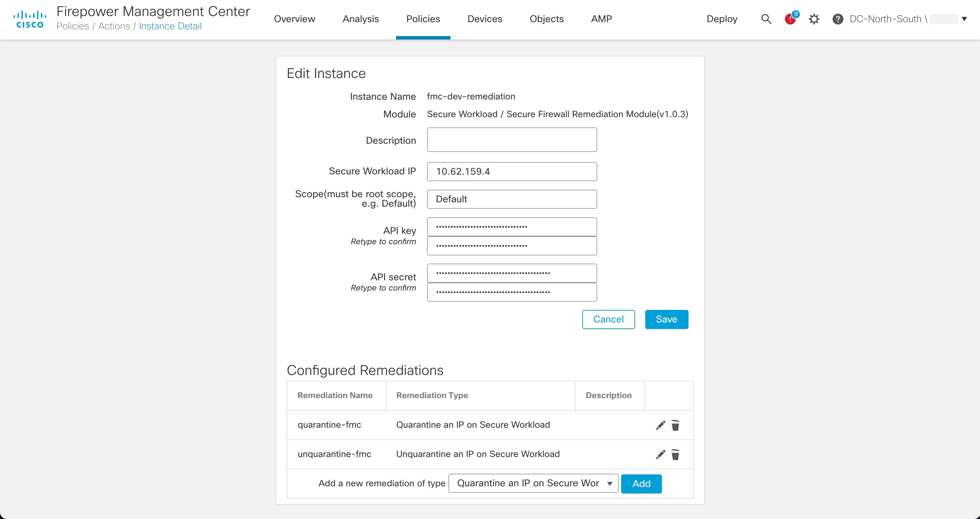Open the search panel with the magnifier icon

tap(766, 19)
